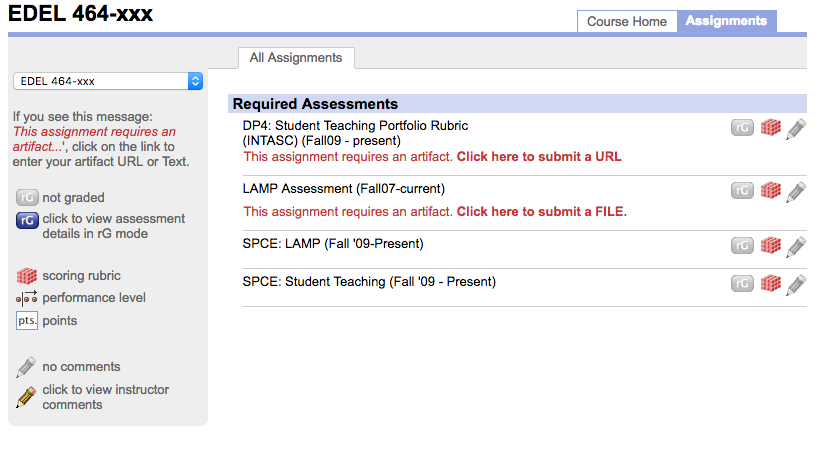Click rG icon for SPCE: Student Teaching
The image size is (825, 450).
(742, 283)
